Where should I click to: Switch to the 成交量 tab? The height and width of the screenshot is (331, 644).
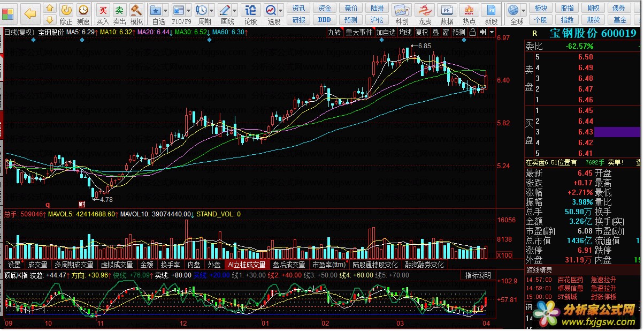pos(37,265)
